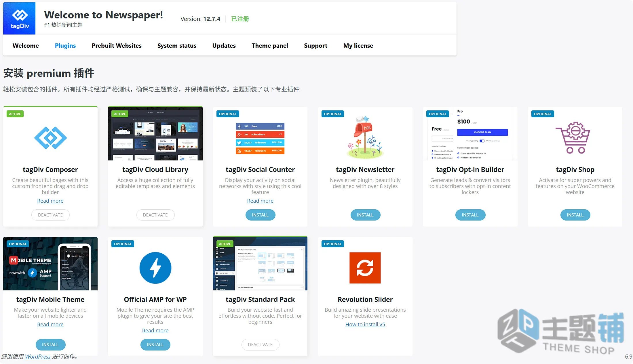Open the How to install v5 link
The image size is (633, 364).
365,324
